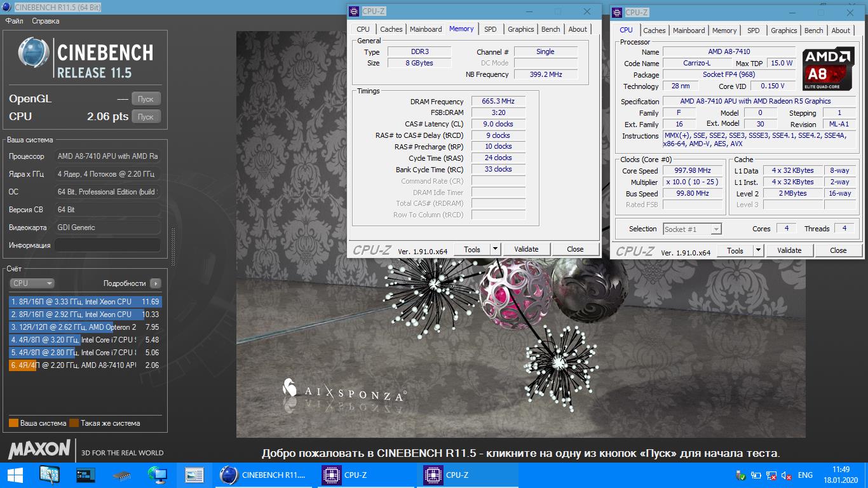Open Memory tab in CPU-Z processor window
The image size is (868, 488).
click(724, 30)
